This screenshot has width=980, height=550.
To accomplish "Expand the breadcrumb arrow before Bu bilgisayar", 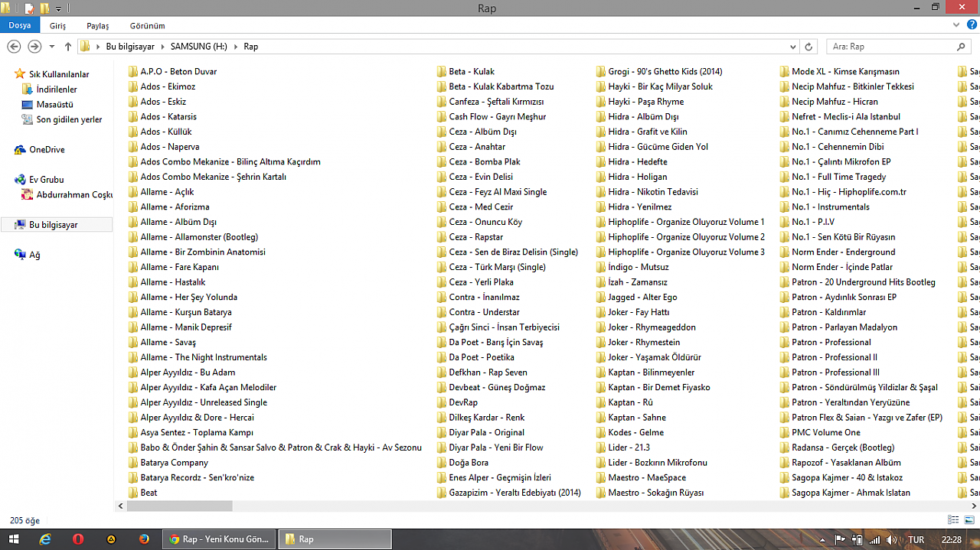I will tap(97, 47).
